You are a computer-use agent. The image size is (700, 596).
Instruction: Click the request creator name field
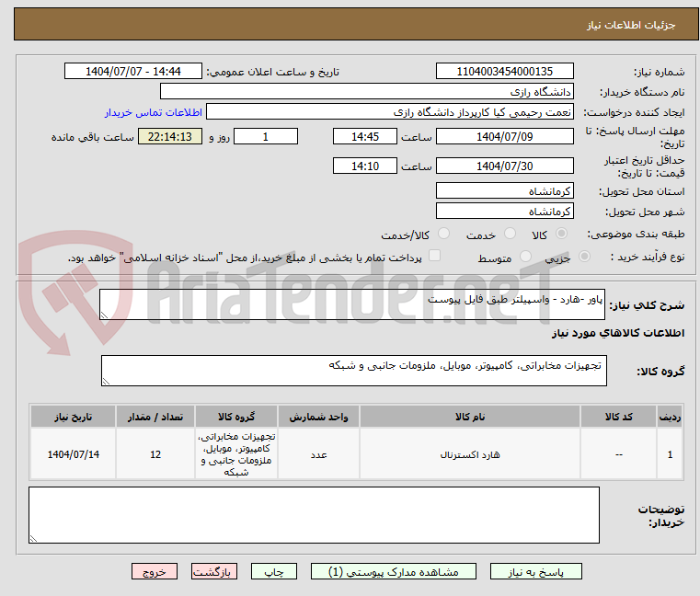390,112
